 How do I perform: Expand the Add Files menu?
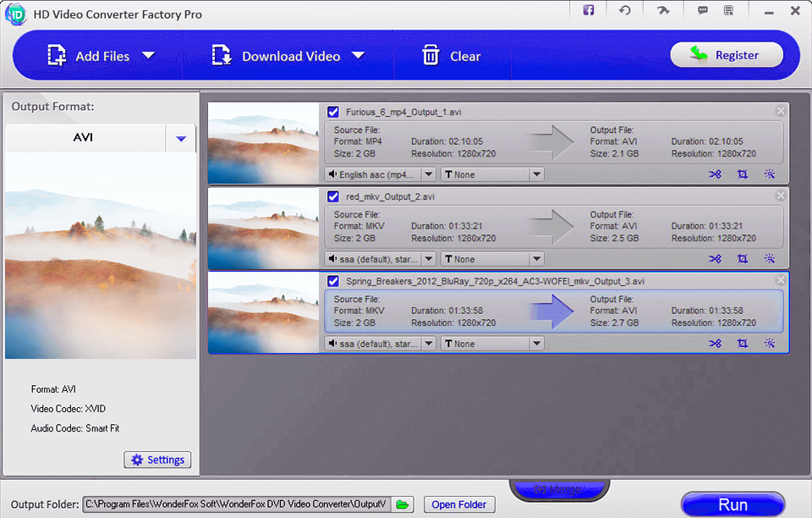[x=150, y=55]
